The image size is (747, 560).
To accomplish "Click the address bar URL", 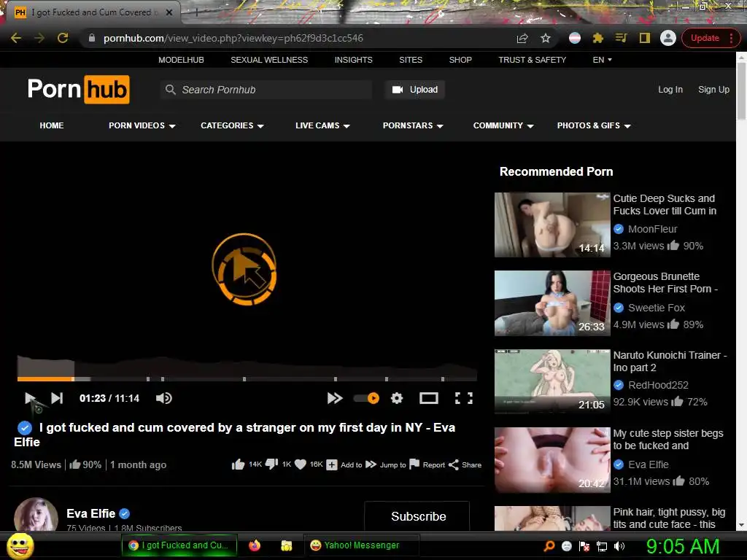I will coord(233,38).
